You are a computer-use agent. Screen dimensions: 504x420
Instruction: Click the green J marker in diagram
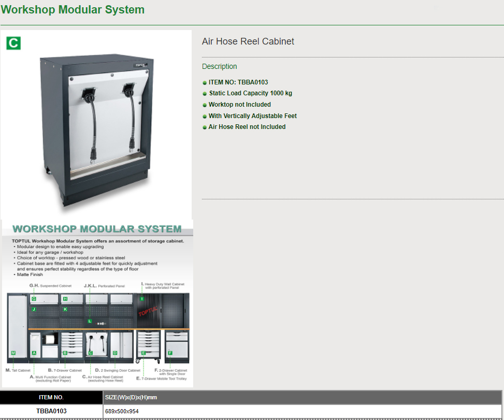pyautogui.click(x=34, y=309)
